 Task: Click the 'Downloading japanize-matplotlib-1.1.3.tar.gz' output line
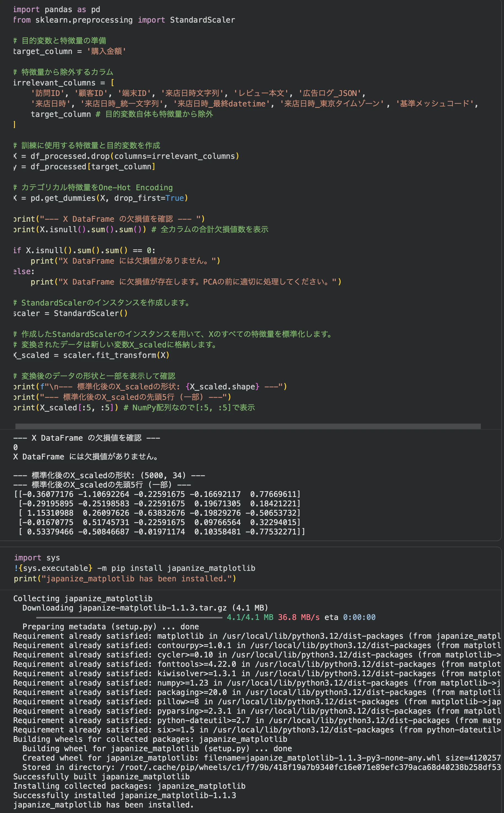point(145,608)
